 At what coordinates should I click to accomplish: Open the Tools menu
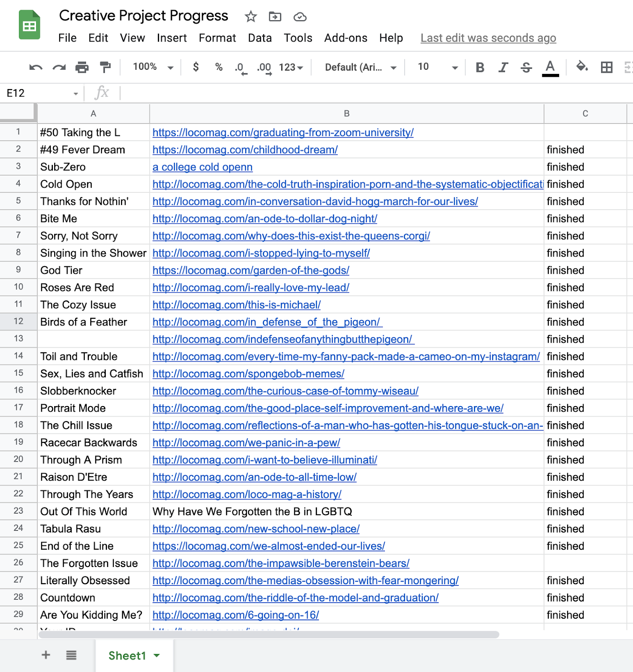[298, 38]
